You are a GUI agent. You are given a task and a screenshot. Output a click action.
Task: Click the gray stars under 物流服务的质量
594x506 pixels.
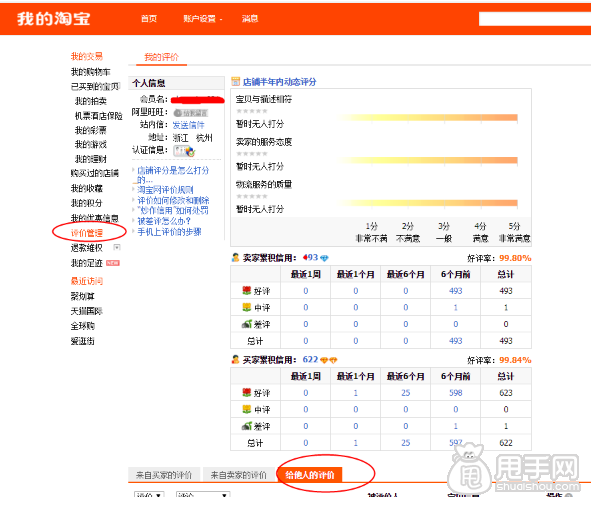[x=252, y=196]
